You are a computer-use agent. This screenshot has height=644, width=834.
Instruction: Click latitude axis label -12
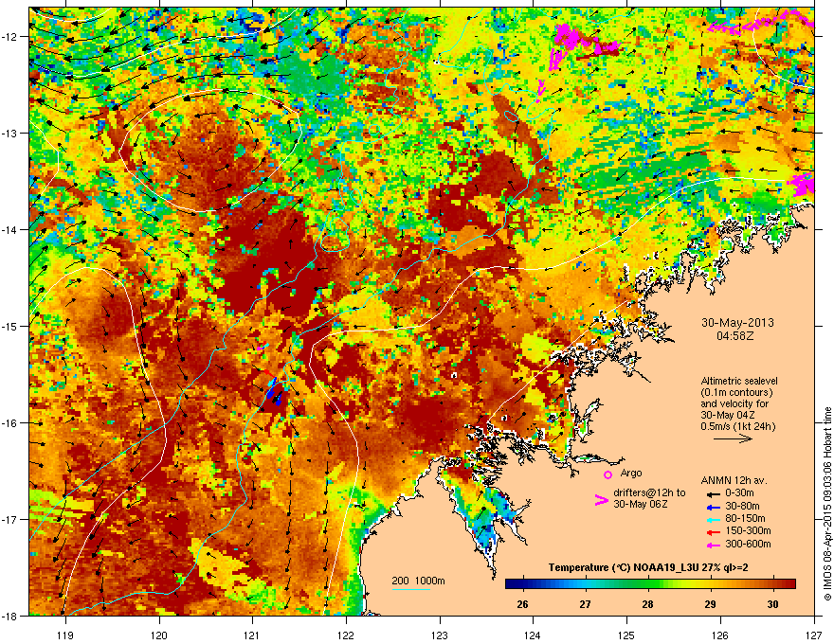(x=9, y=37)
